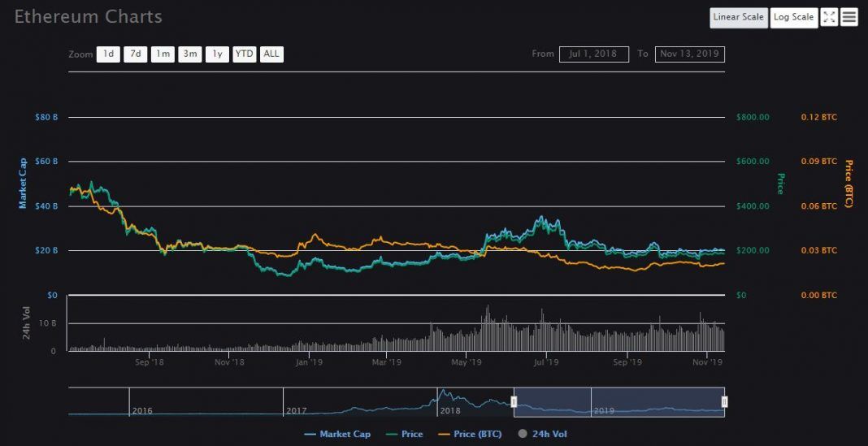Toggle 24h Vol series in legend
Image resolution: width=868 pixels, height=446 pixels.
pyautogui.click(x=543, y=435)
